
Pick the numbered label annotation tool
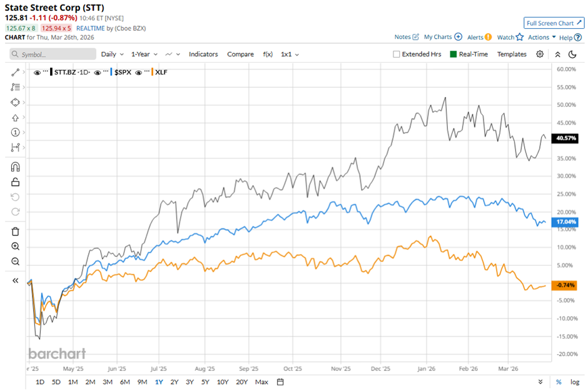(x=16, y=133)
